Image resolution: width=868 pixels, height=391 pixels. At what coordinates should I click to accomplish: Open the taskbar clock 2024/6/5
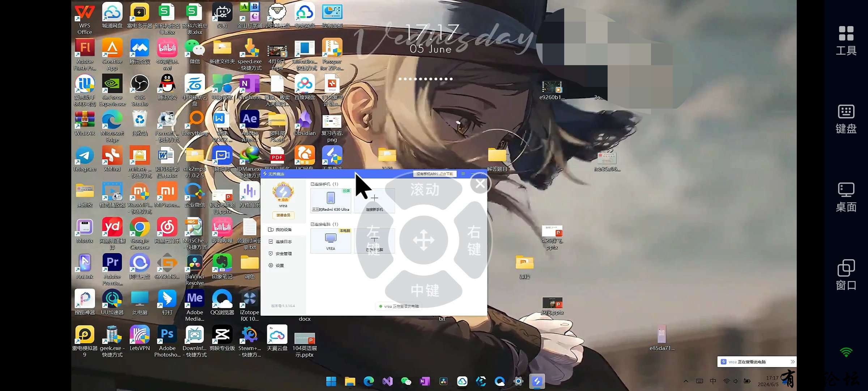[x=769, y=381]
